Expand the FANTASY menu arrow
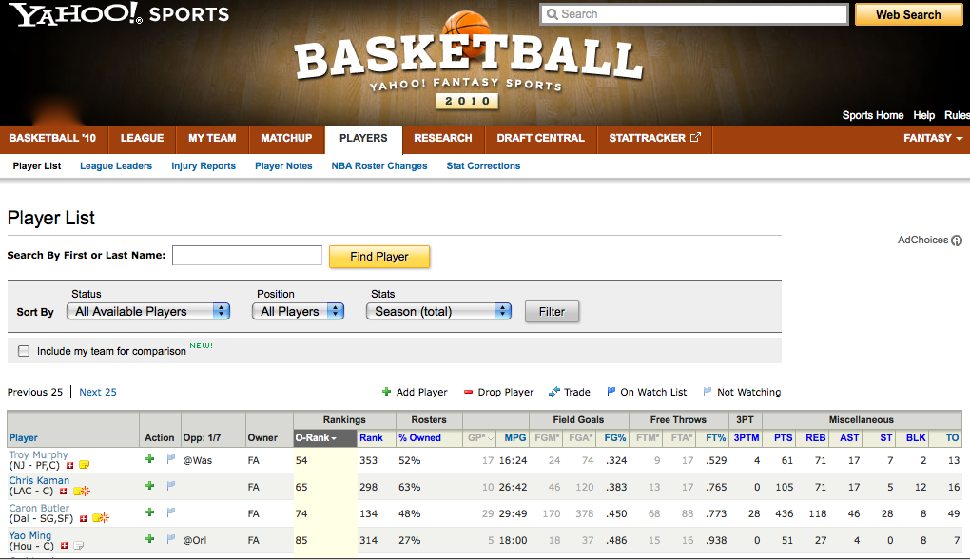 960,139
